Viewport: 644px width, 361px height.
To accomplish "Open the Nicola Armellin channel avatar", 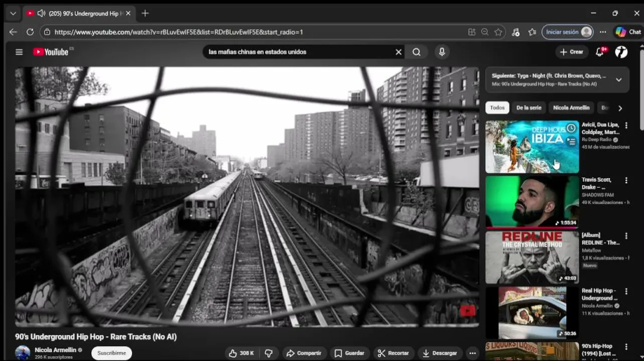I will (x=23, y=353).
